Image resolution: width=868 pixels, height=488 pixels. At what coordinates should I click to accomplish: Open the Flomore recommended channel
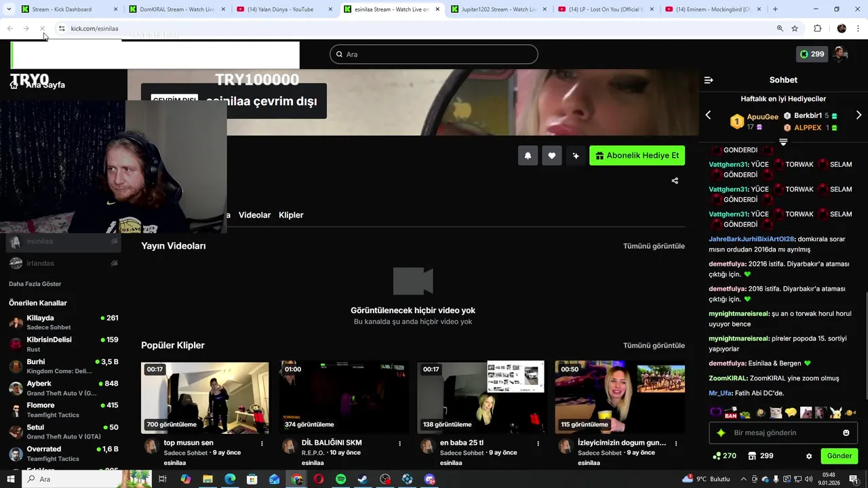[x=64, y=410]
